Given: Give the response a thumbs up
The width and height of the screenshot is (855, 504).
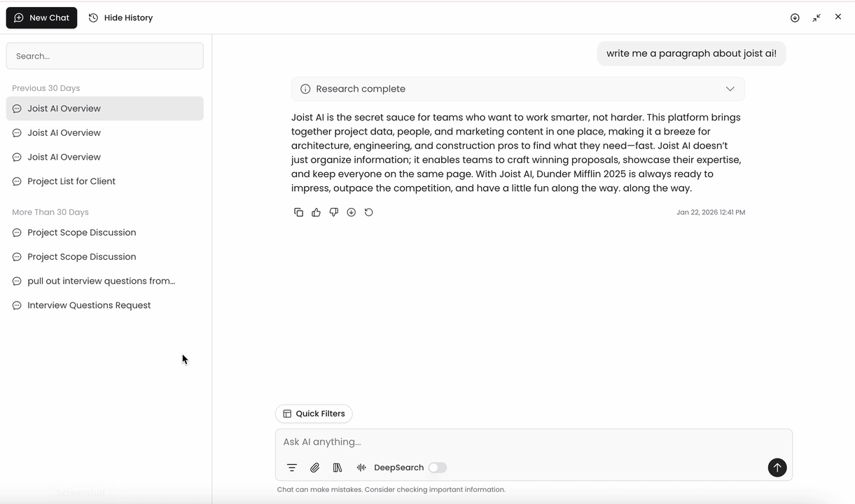Looking at the screenshot, I should coord(316,212).
